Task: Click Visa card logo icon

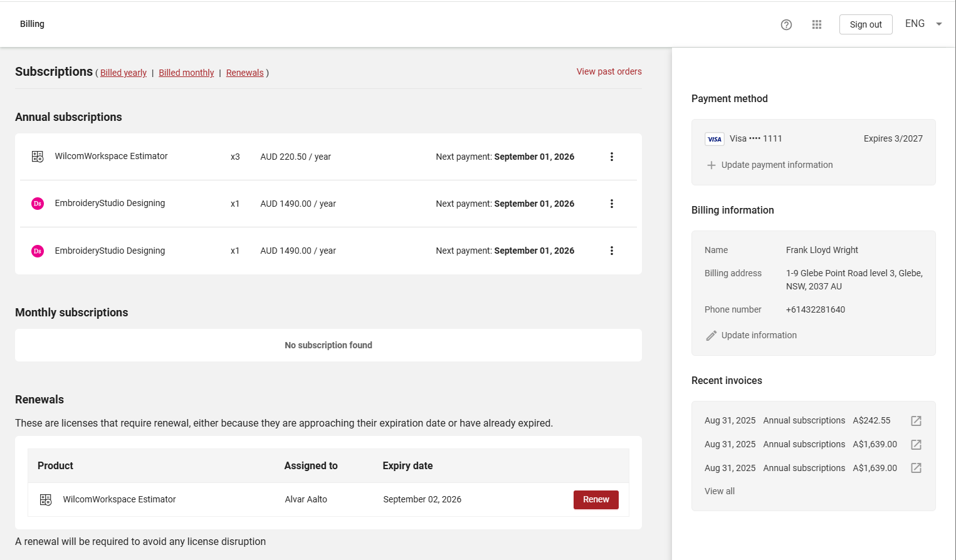Action: tap(715, 139)
